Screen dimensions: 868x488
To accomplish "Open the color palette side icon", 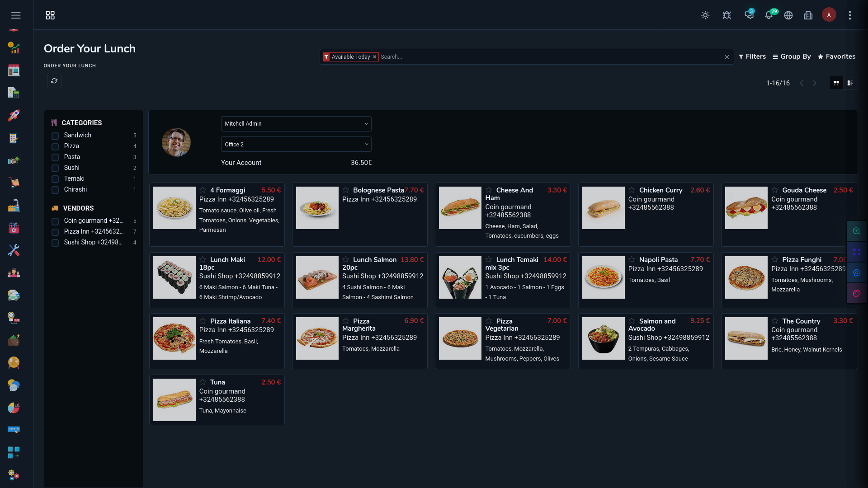I will pyautogui.click(x=856, y=294).
